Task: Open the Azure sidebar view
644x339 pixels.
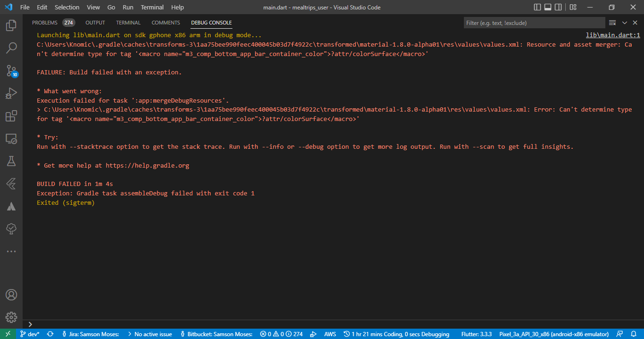Action: pos(11,206)
